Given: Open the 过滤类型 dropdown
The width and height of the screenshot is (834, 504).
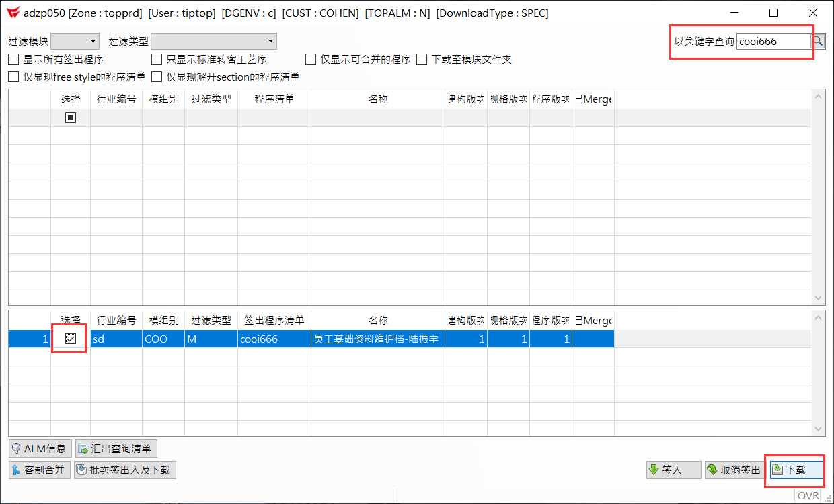Looking at the screenshot, I should pos(214,41).
